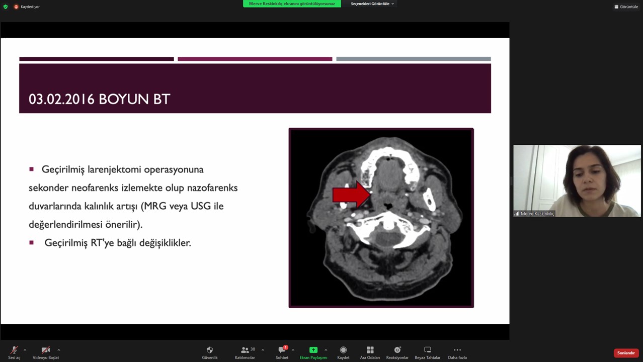Click the red Sonlandır end button
Screen dimensions: 644x362
(626, 353)
